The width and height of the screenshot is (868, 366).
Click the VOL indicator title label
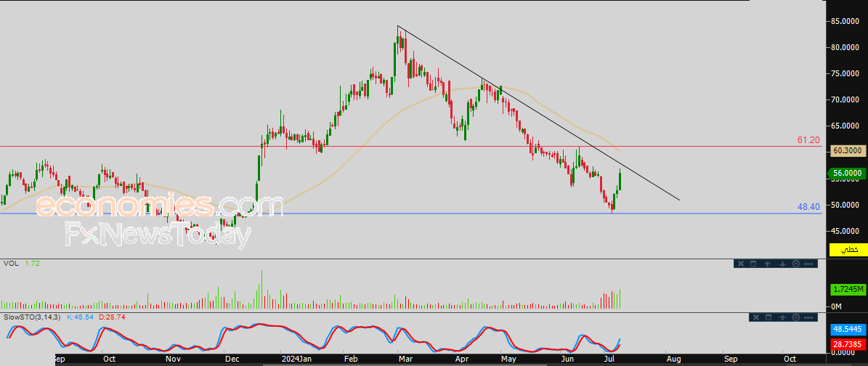coord(11,263)
